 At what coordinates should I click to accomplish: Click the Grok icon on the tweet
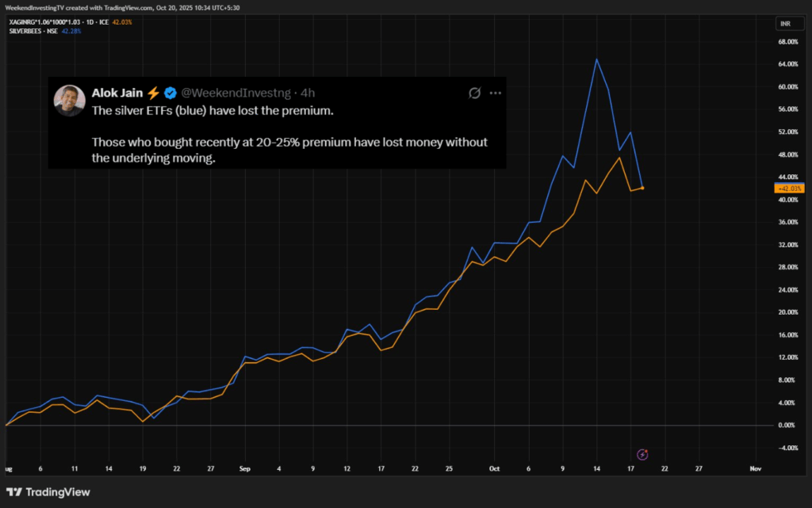click(x=475, y=93)
